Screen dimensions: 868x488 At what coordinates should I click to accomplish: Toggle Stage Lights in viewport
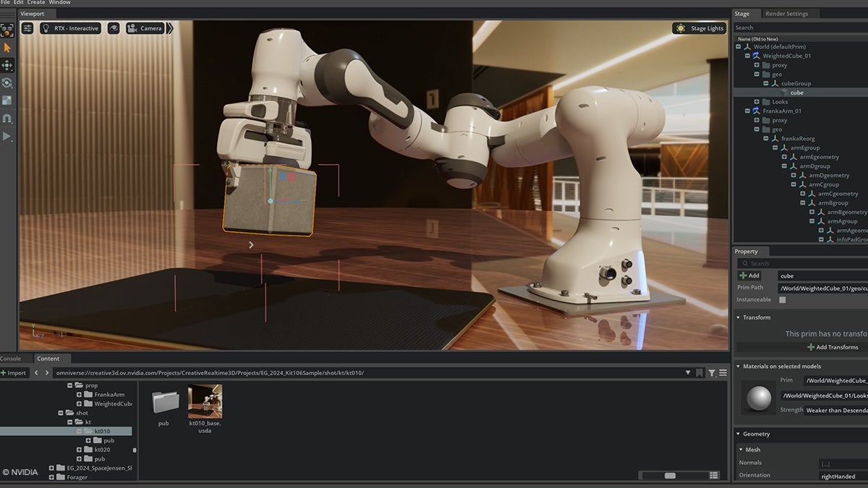click(x=699, y=28)
